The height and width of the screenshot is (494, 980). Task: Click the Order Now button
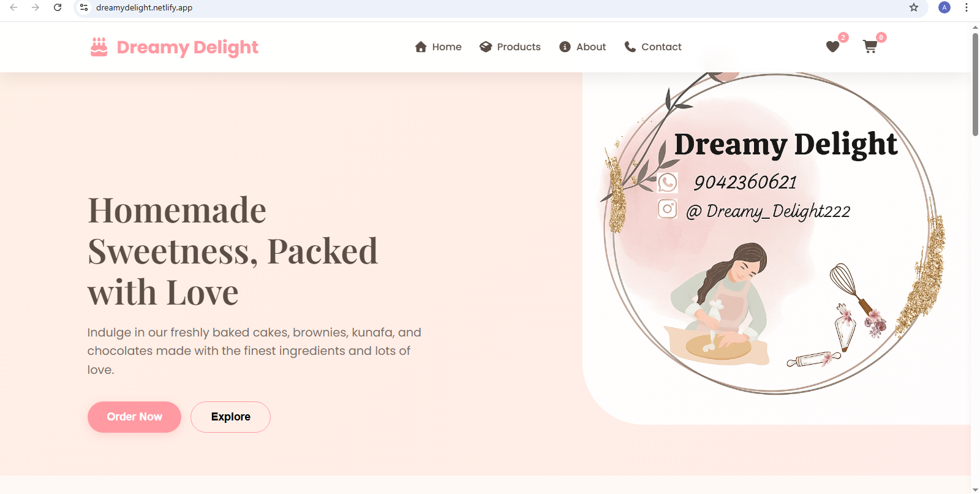point(134,417)
